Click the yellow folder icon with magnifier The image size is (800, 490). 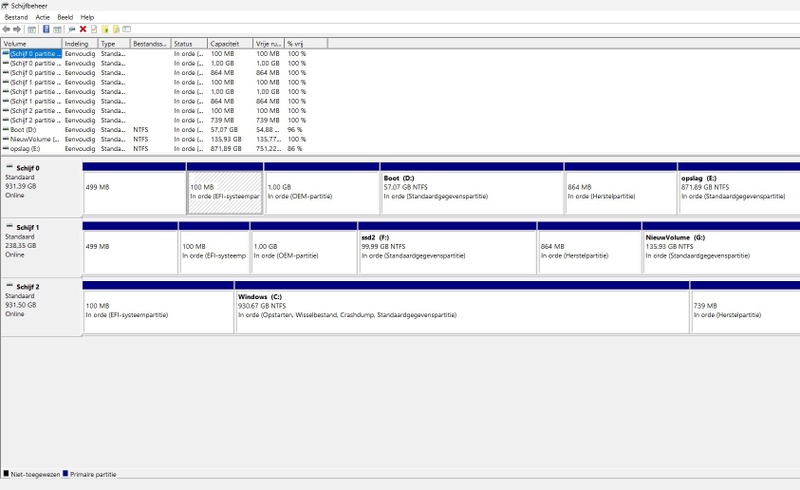pyautogui.click(x=116, y=29)
